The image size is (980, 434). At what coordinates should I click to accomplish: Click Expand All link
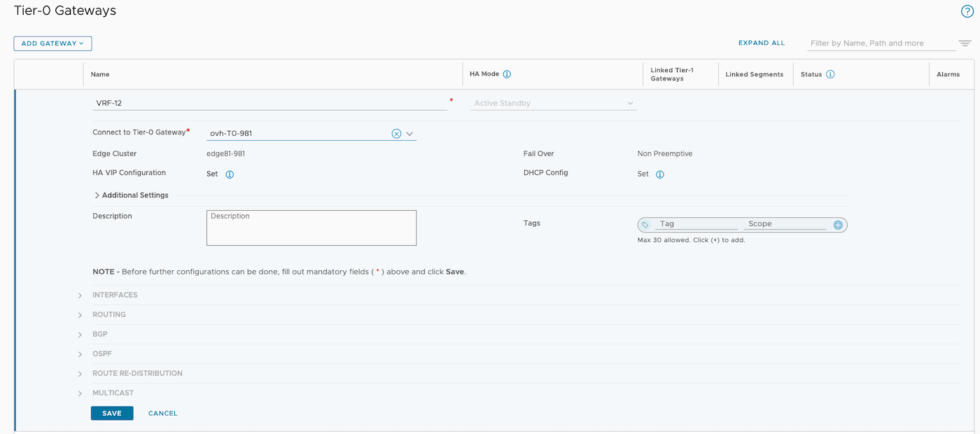[x=762, y=43]
